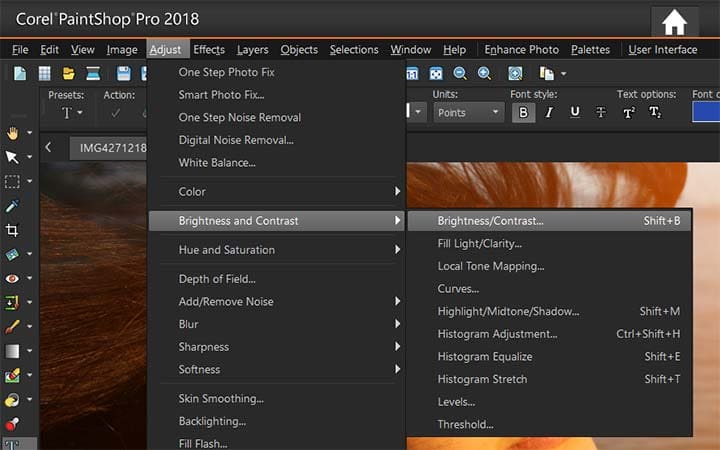Toggle Italic font style
Viewport: 720px width, 450px height.
[x=549, y=112]
